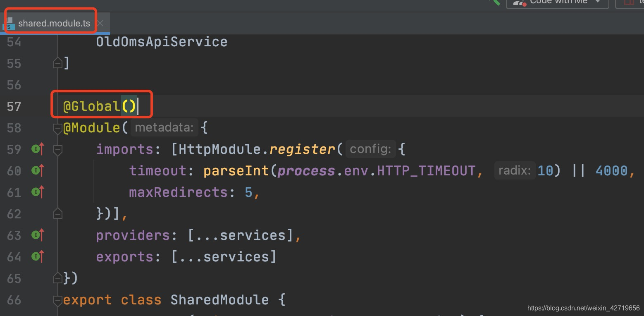Collapse the @Module block on line 58
Image resolution: width=644 pixels, height=316 pixels.
(58, 128)
